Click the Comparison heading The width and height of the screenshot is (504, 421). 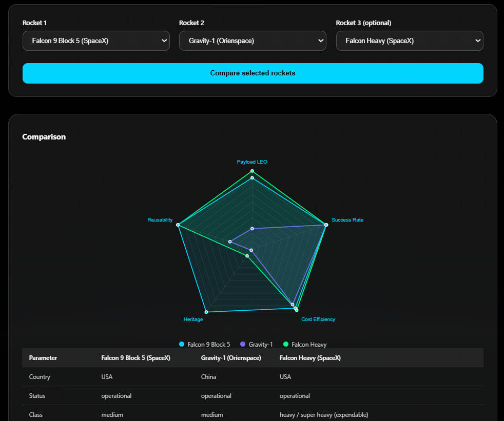(44, 137)
